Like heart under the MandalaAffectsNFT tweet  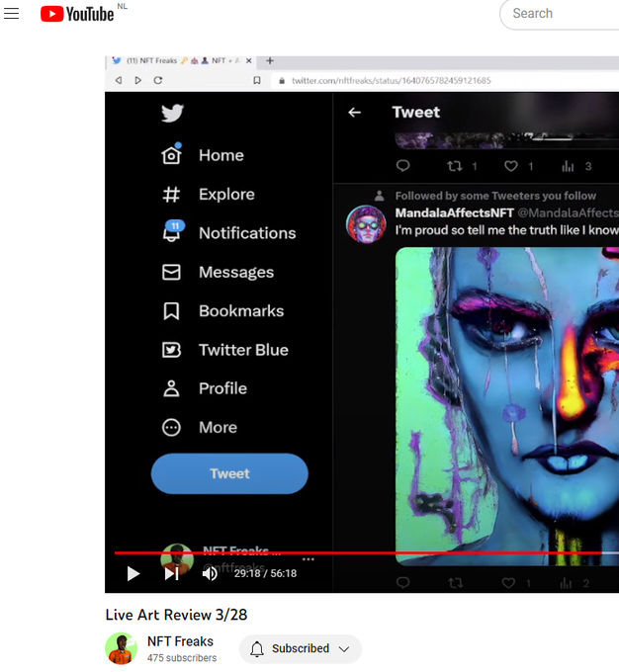[x=508, y=583]
